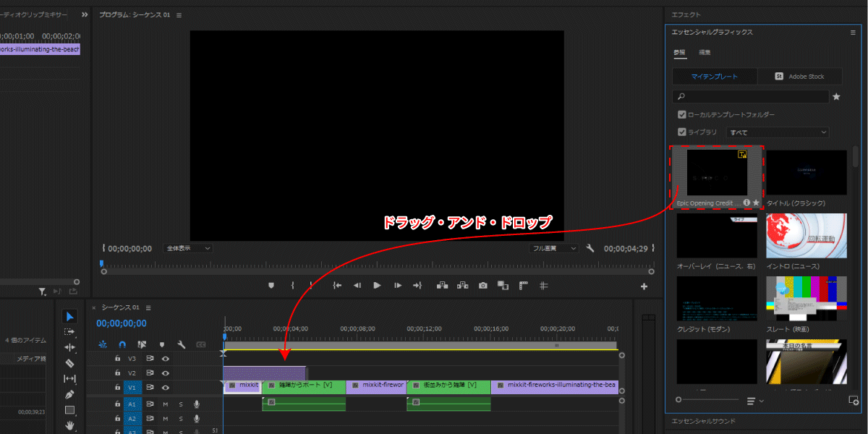The width and height of the screenshot is (868, 434).
Task: Select the Selection arrow tool
Action: tap(69, 316)
